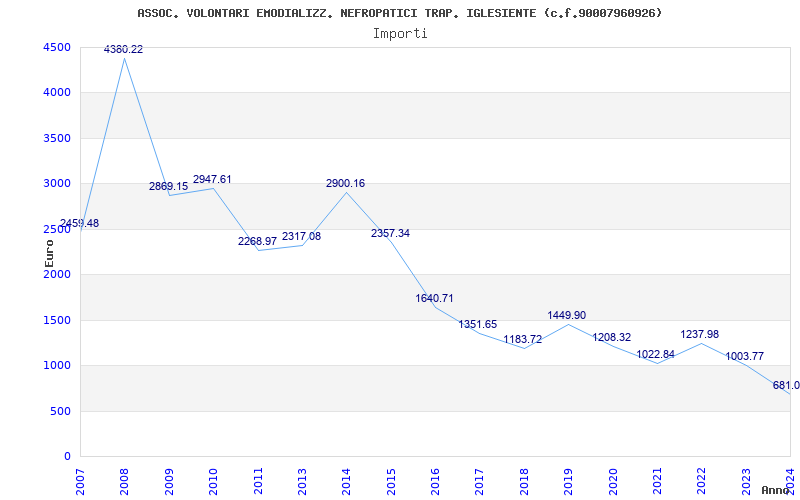Click the 1003.77 data label
This screenshot has height=500, width=800.
pyautogui.click(x=744, y=357)
